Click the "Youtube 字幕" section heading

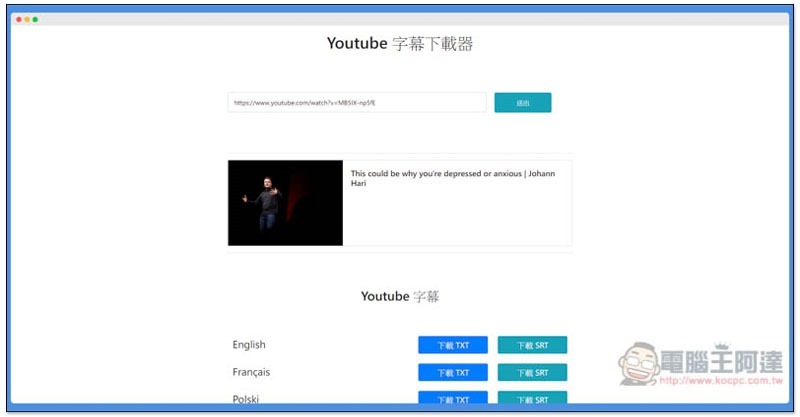click(x=400, y=296)
